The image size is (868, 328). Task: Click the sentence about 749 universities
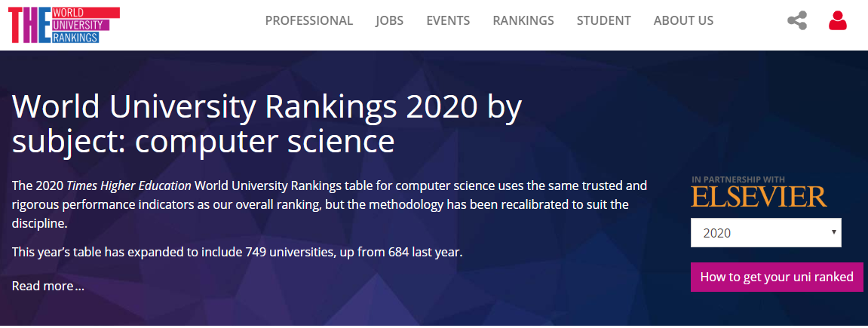pyautogui.click(x=237, y=251)
